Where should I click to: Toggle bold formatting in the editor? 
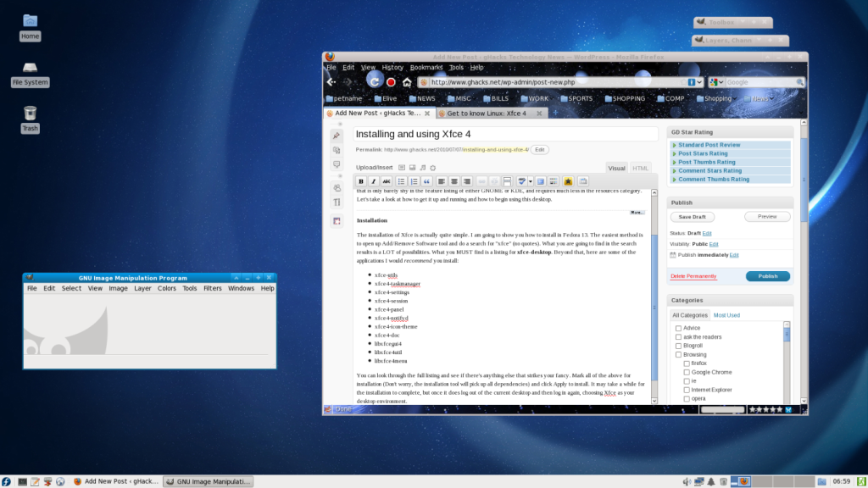point(361,181)
